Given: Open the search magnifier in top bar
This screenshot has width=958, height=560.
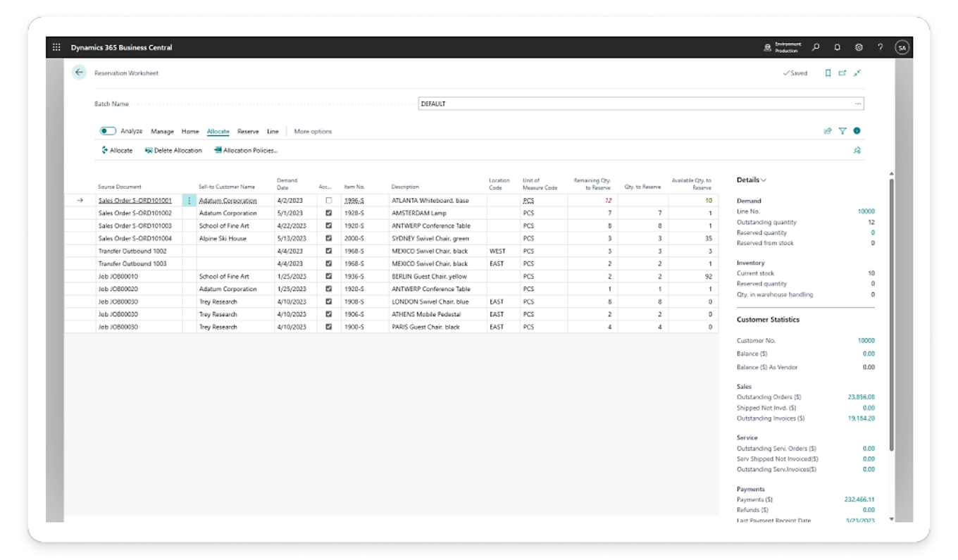Looking at the screenshot, I should 816,47.
